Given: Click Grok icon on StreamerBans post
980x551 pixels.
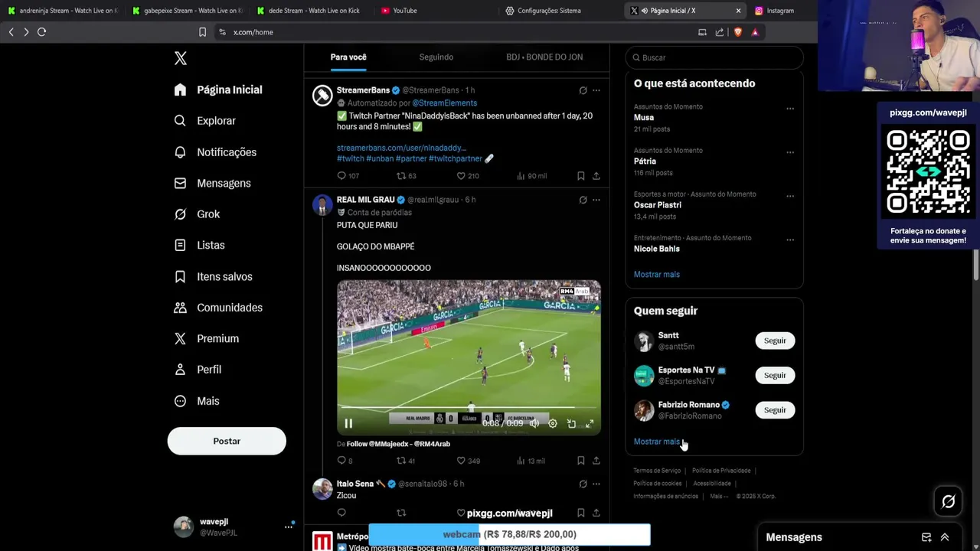Looking at the screenshot, I should (x=583, y=90).
